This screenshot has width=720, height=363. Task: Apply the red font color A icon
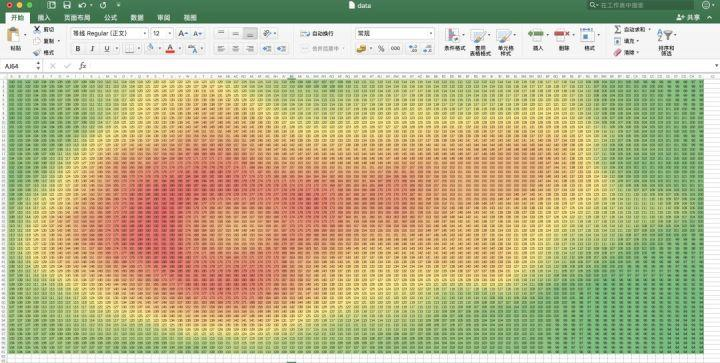coord(170,48)
